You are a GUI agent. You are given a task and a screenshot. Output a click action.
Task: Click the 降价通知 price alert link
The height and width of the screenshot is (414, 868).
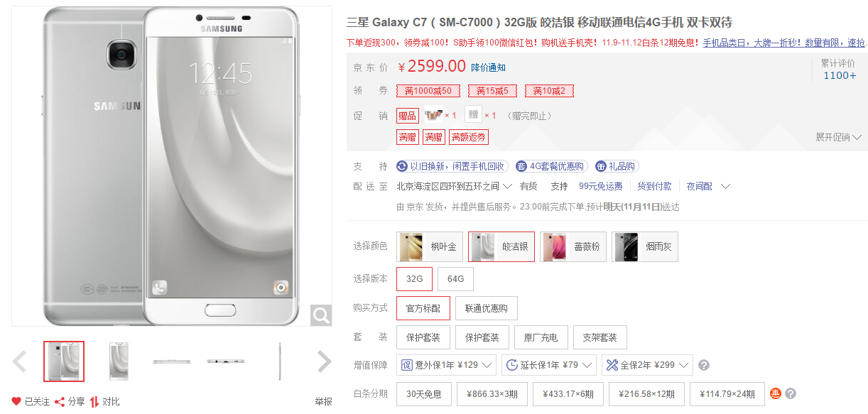489,67
